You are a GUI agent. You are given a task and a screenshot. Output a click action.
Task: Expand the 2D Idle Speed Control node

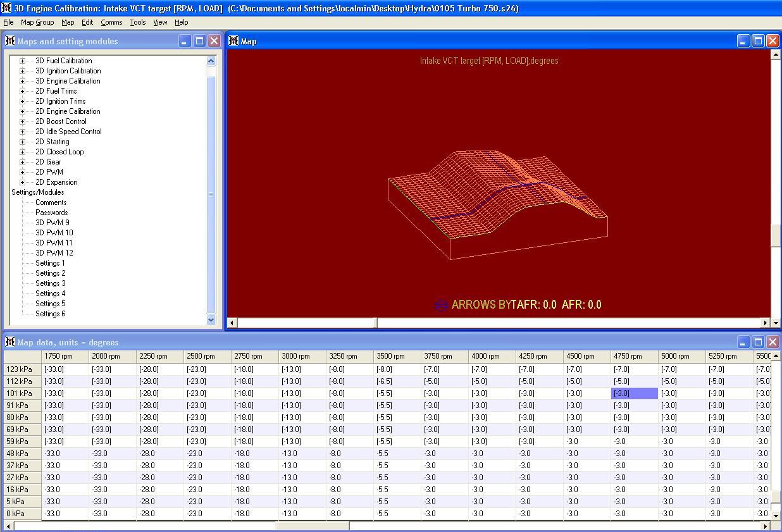tap(22, 131)
